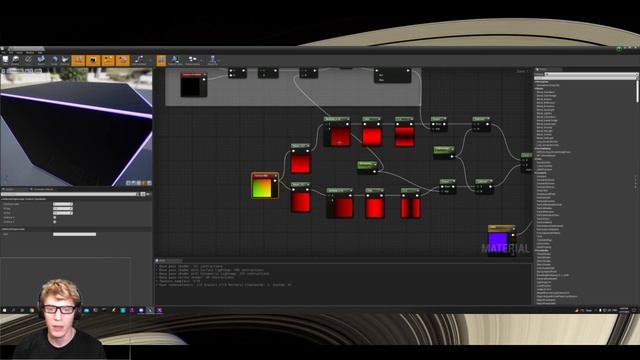Image resolution: width=640 pixels, height=360 pixels.
Task: Select the red node with two vertical stripes
Action: point(410,203)
